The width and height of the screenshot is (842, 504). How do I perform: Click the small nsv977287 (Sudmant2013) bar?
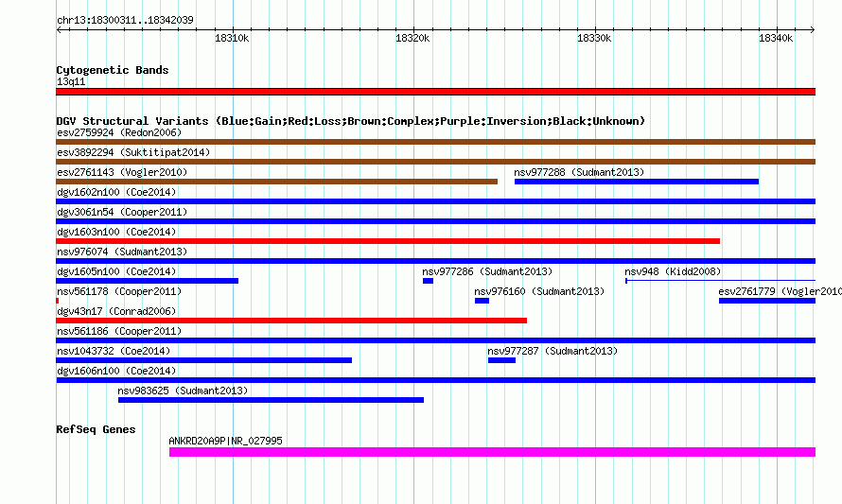coord(501,360)
